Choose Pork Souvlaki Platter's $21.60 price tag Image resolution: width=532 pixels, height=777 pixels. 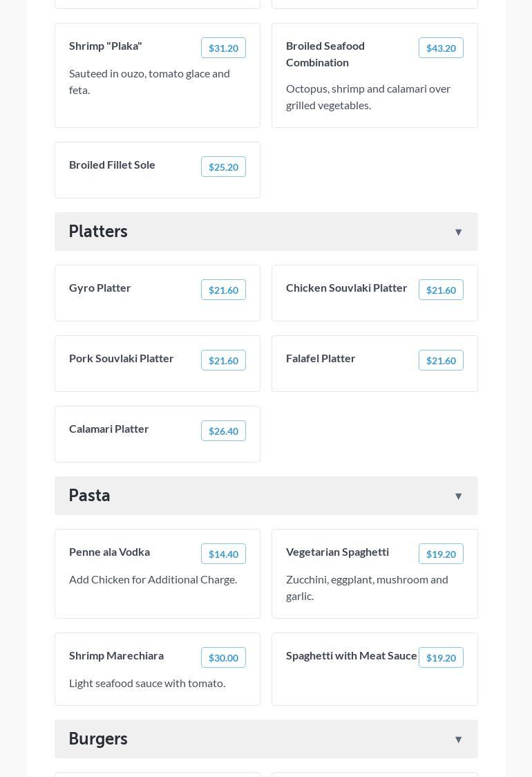click(223, 361)
